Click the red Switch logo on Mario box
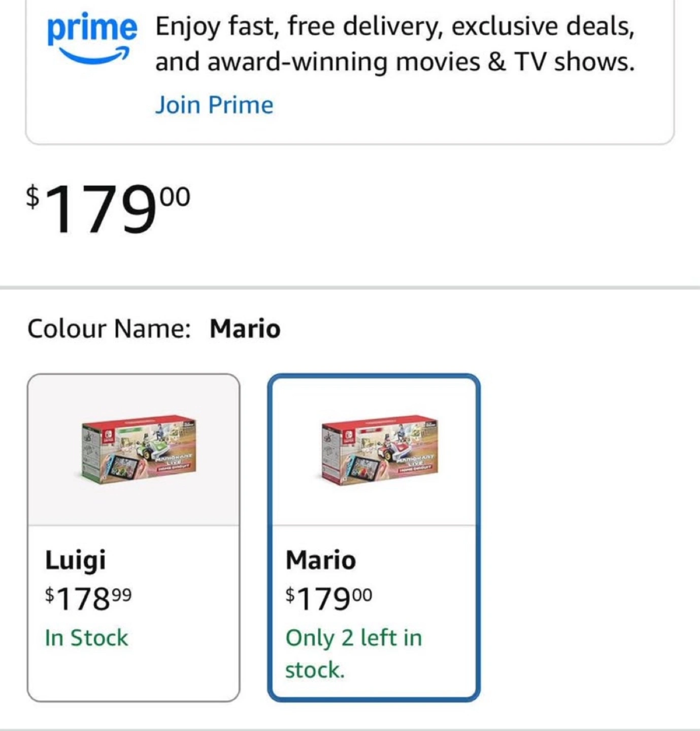Viewport: 700px width, 731px height. 348,435
